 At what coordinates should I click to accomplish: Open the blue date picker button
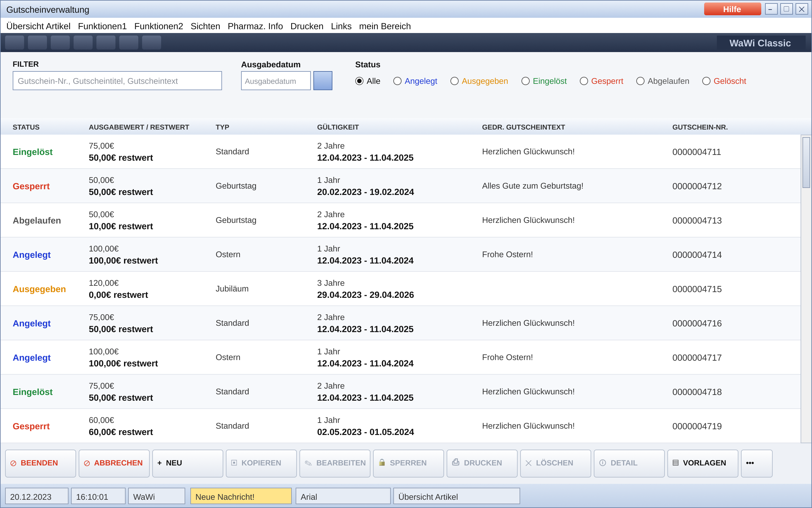click(323, 81)
